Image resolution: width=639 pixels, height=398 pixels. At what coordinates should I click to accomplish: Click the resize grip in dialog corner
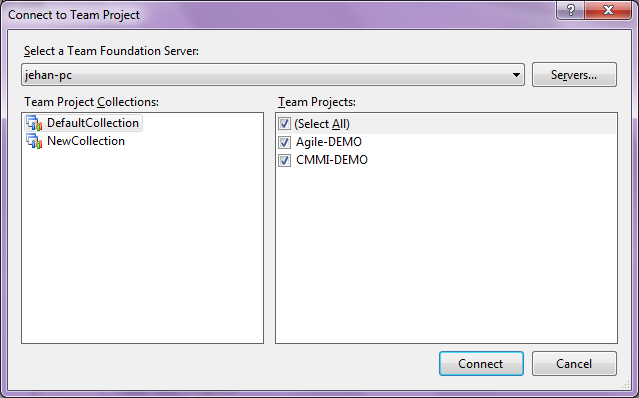tap(626, 384)
